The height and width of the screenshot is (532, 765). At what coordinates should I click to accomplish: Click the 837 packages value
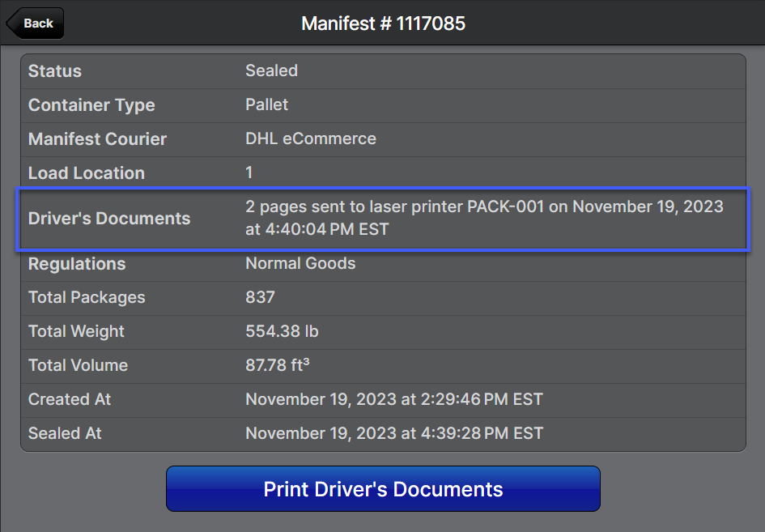click(x=260, y=298)
